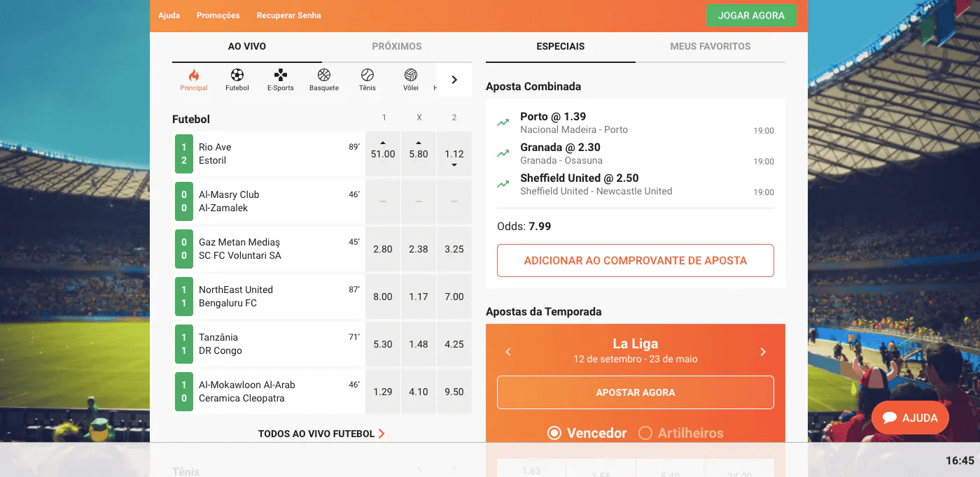Switch to the ESPECIAIS tab

click(561, 47)
